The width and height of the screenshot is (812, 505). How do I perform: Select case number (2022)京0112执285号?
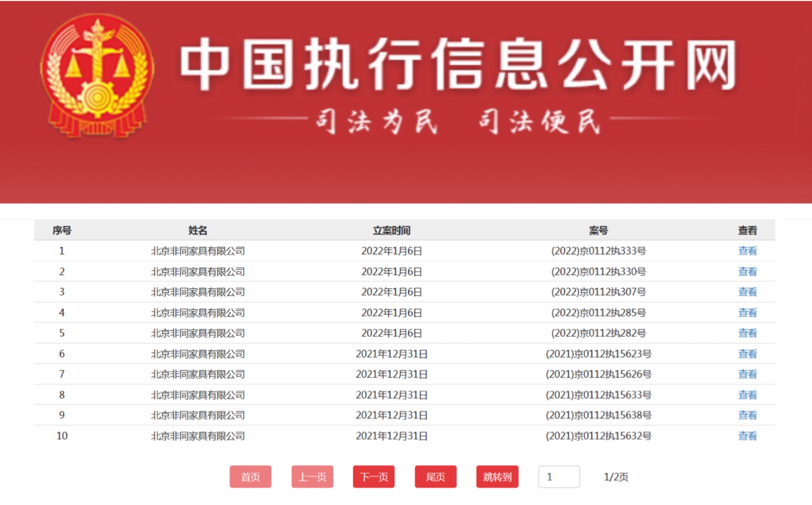[x=598, y=313]
